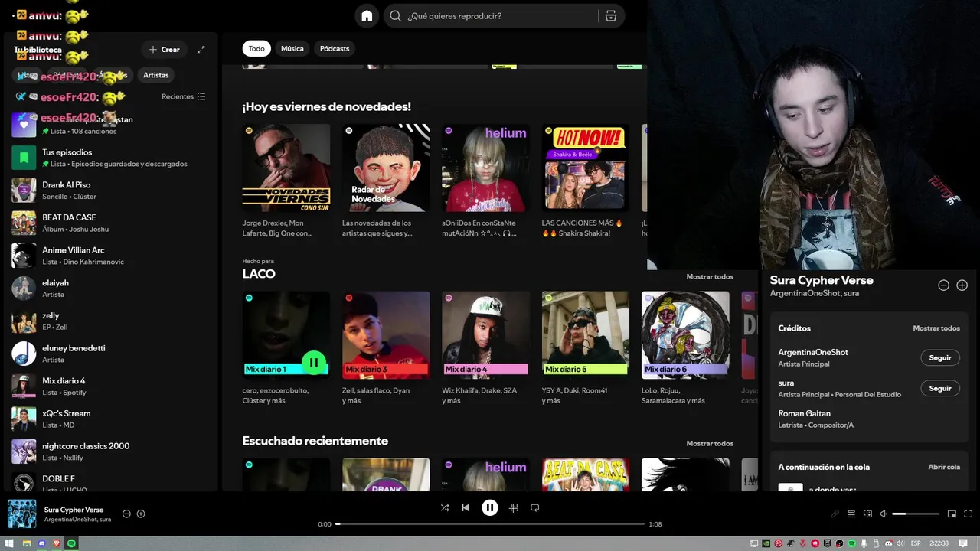Open the connect to a device icon
This screenshot has width=980, height=551.
pos(868,514)
